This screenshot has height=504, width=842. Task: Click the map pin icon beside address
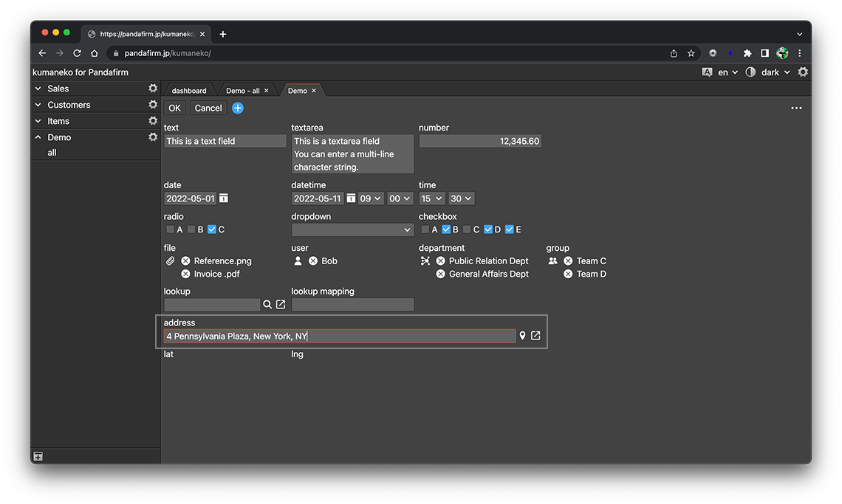click(x=522, y=336)
